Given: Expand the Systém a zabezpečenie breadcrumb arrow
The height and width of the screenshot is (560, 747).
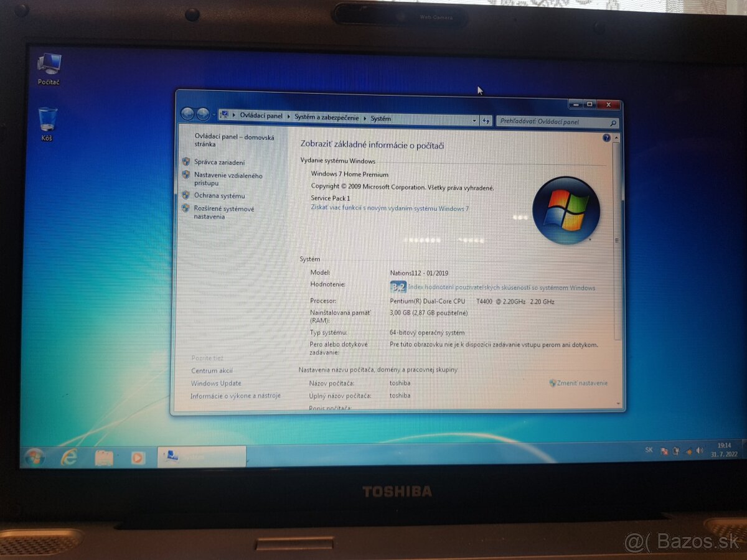Looking at the screenshot, I should [364, 117].
